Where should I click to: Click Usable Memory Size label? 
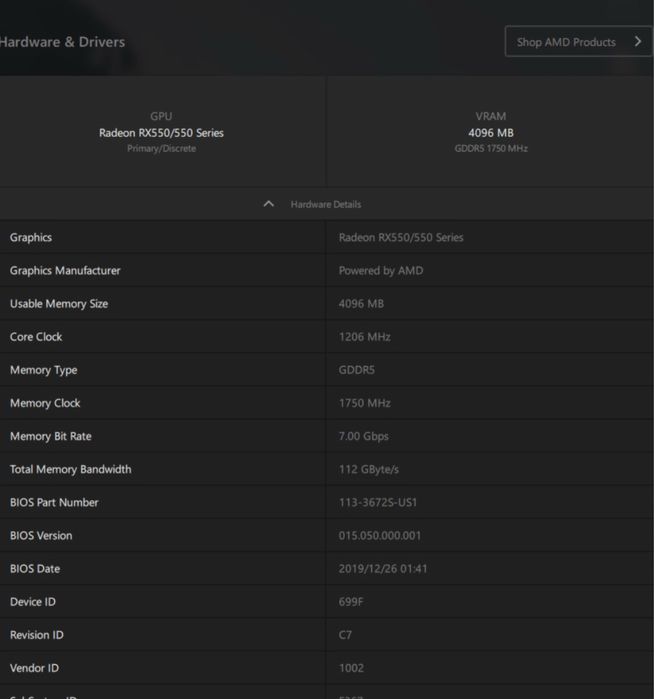tap(59, 304)
